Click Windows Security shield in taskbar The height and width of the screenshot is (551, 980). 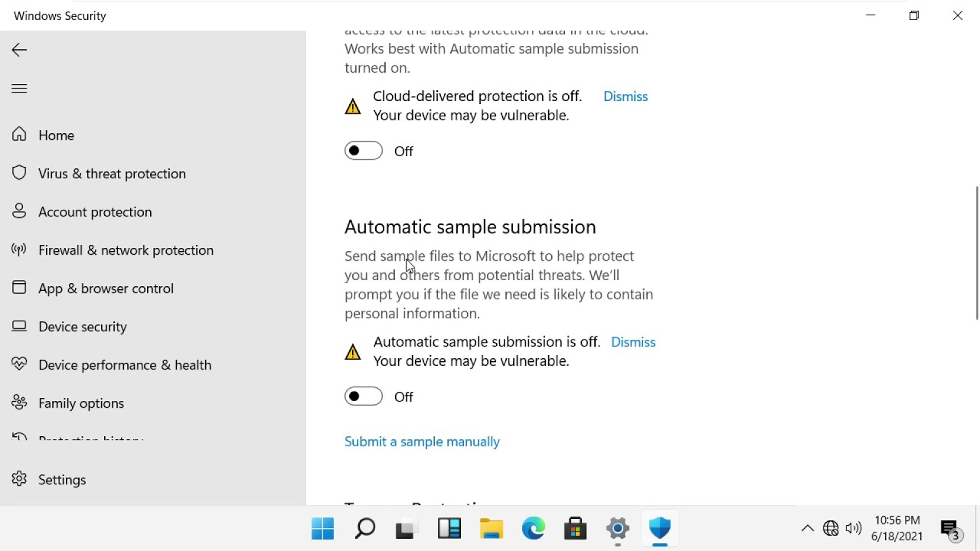[660, 528]
